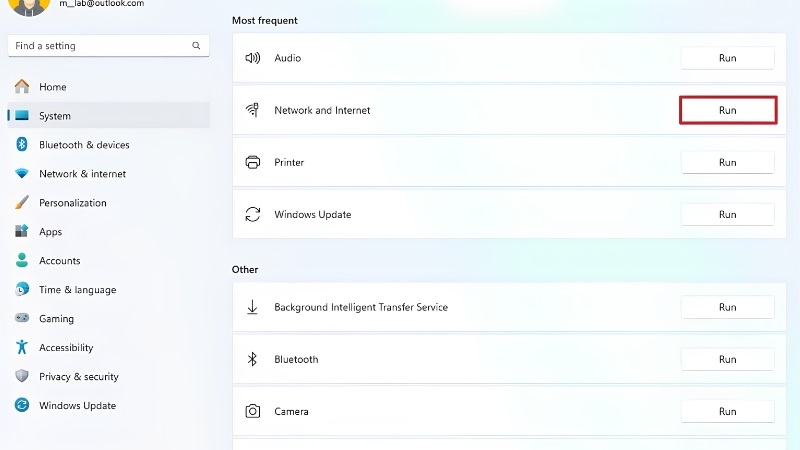Screen dimensions: 800x450
Task: Click the user profile avatar
Action: click(x=29, y=5)
